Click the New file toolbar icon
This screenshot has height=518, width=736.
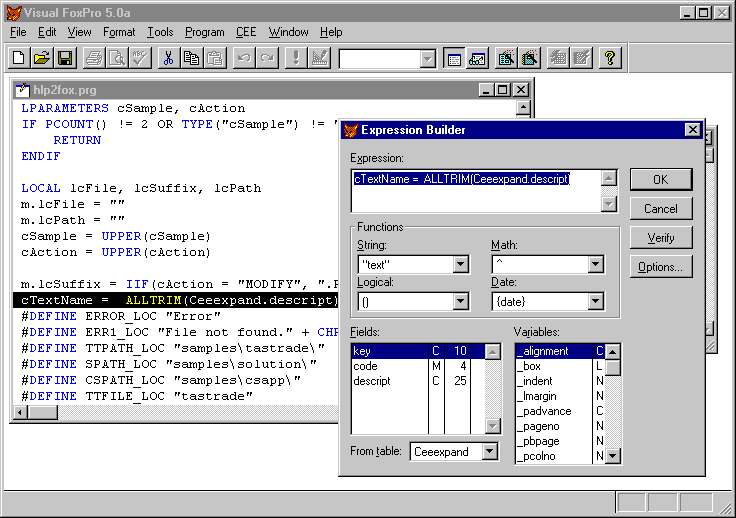click(x=21, y=58)
